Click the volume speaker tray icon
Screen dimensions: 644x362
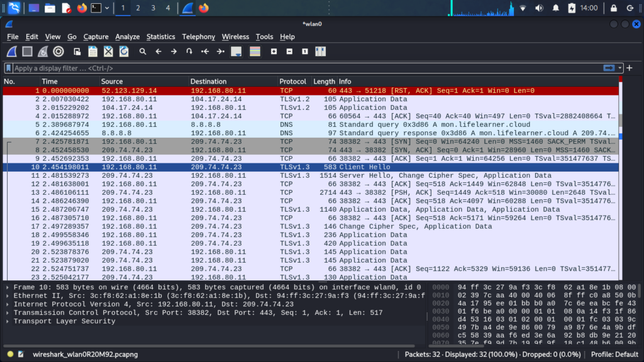pos(539,8)
